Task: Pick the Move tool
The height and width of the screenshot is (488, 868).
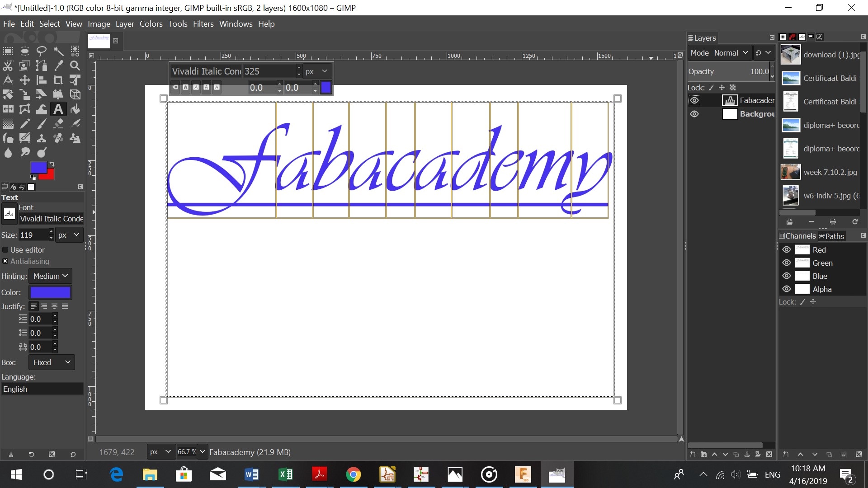Action: point(25,80)
